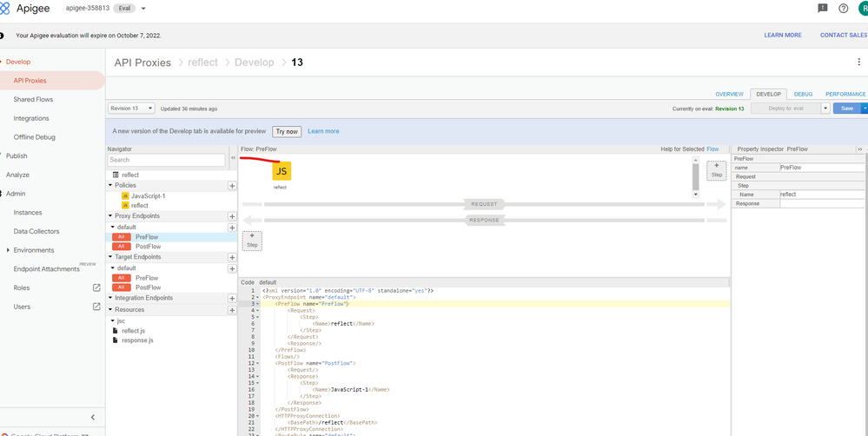Viewport: 868px width, 436px height.
Task: Switch to the DEBUG tab
Action: click(803, 94)
